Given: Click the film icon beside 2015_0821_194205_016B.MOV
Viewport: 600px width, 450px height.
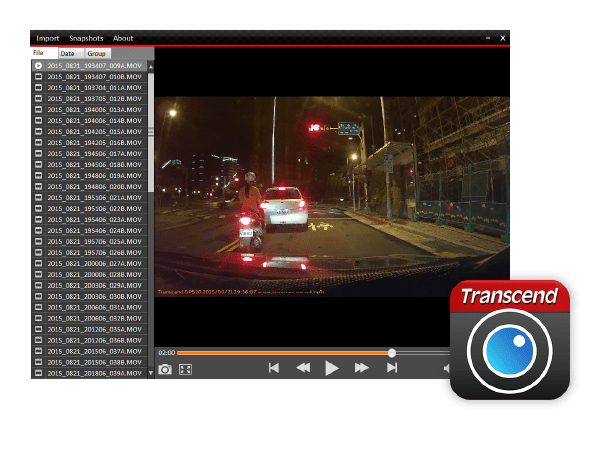Looking at the screenshot, I should (x=39, y=143).
